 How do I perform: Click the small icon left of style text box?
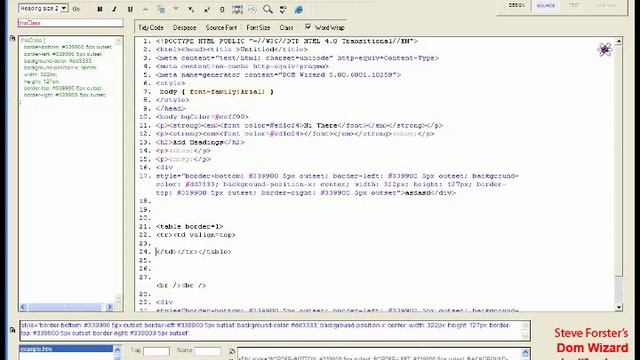click(x=12, y=330)
